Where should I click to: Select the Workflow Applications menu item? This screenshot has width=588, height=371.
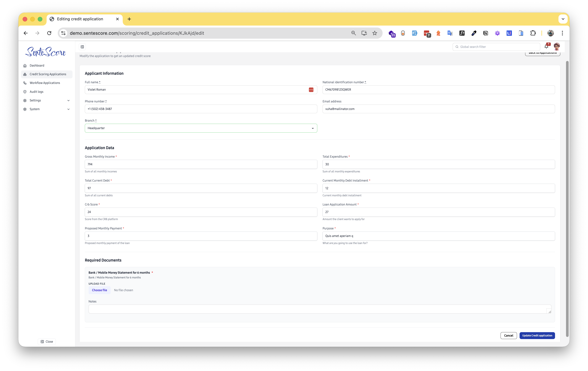coord(45,83)
